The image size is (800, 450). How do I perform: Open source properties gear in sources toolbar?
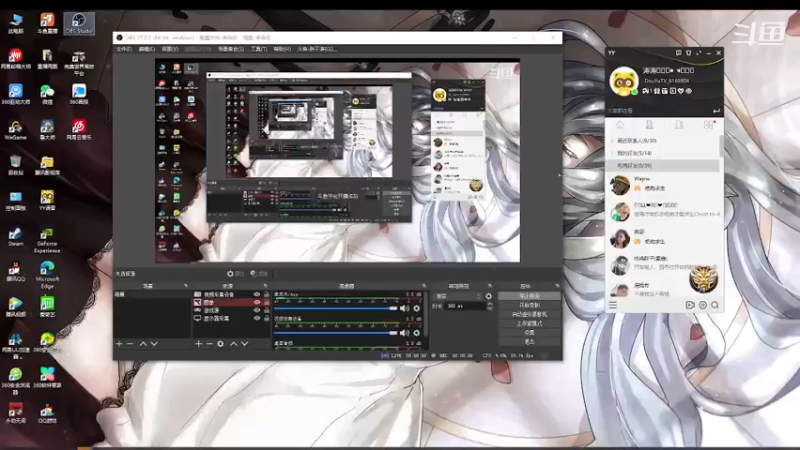coord(220,344)
